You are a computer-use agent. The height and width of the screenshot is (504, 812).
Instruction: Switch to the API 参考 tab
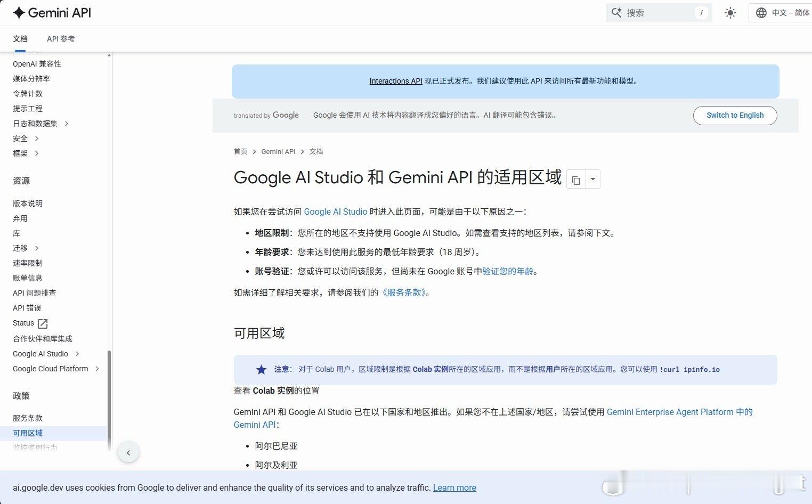[x=61, y=39]
